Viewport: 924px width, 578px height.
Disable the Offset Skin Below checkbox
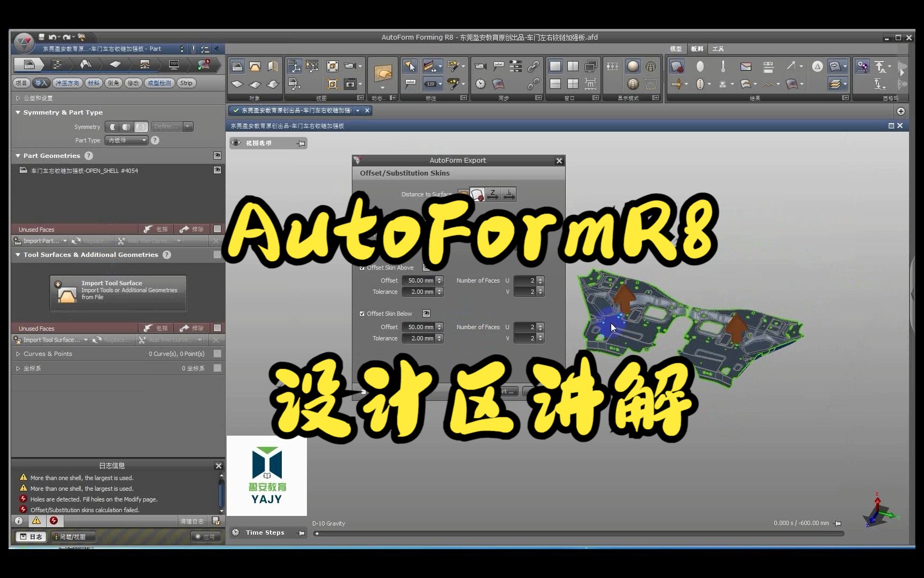click(363, 314)
